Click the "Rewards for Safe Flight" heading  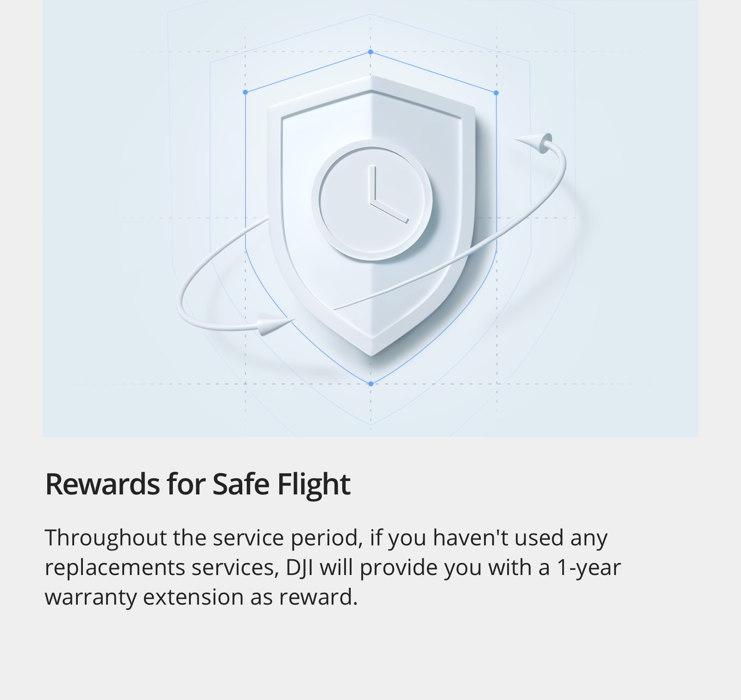coord(198,484)
